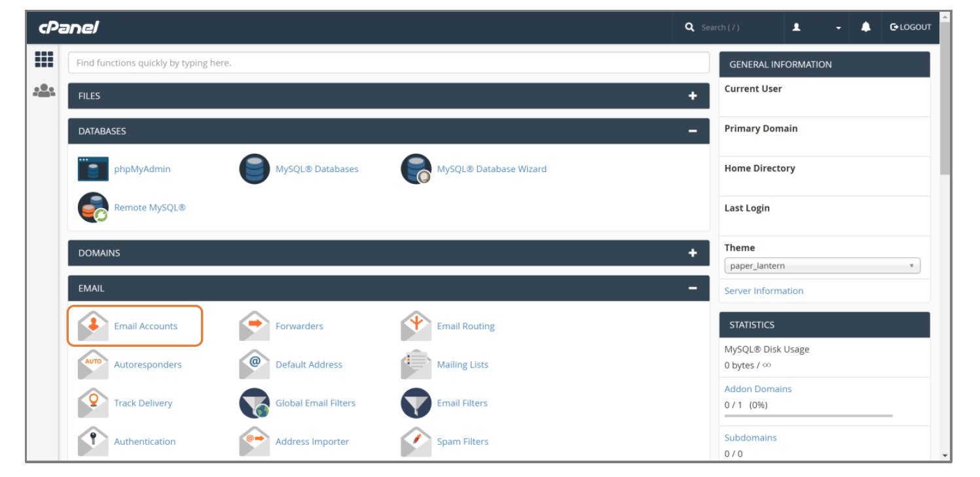Click the LOGOUT button
The height and width of the screenshot is (477, 980).
910,27
